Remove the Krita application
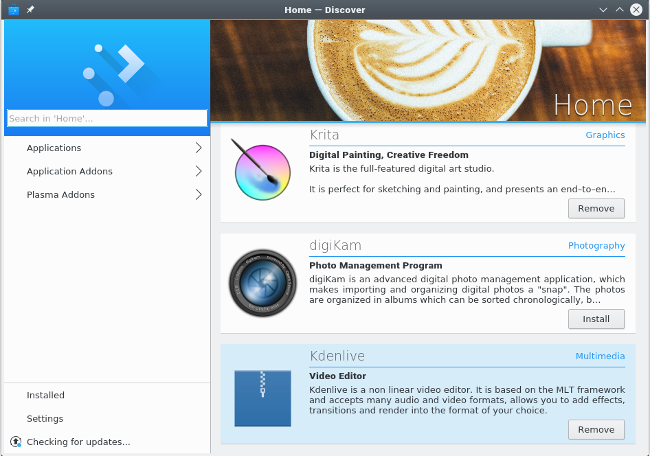 tap(596, 208)
